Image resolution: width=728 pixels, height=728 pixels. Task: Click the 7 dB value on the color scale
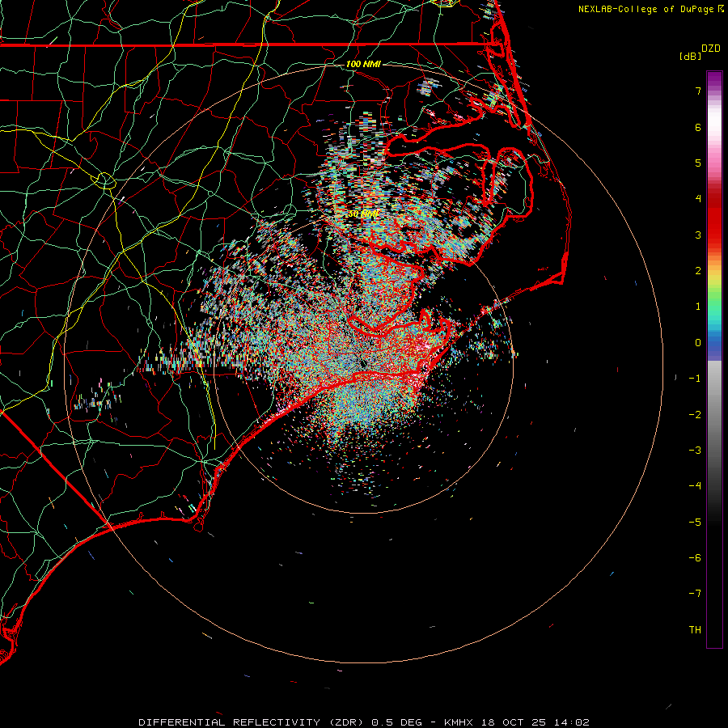point(698,91)
